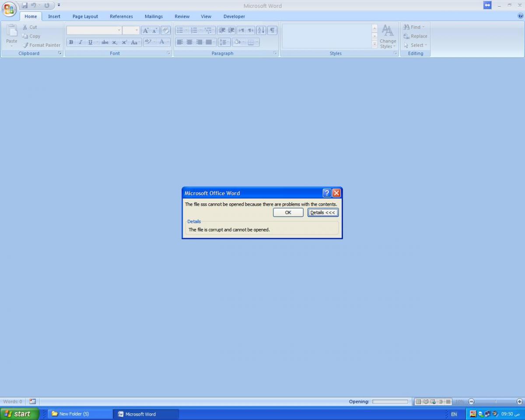Set left-to-right text direction
Image resolution: width=525 pixels, height=420 pixels.
(241, 31)
